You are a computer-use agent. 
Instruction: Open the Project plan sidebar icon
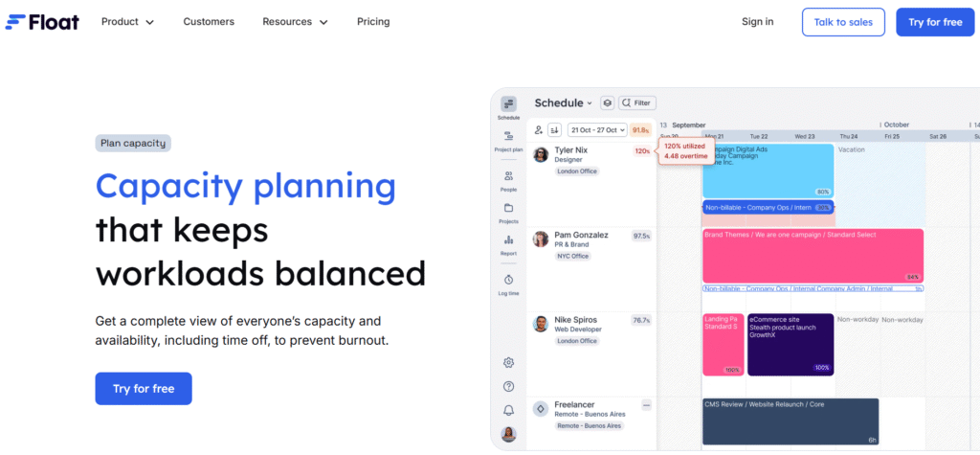pyautogui.click(x=509, y=136)
